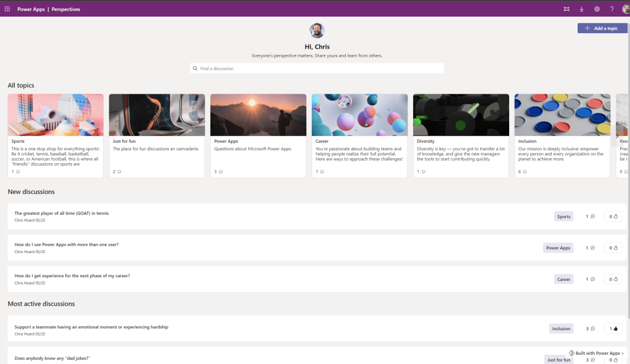Click comment icon on the GOAT tennis discussion
Screen dimensions: 630x364
pos(592,217)
